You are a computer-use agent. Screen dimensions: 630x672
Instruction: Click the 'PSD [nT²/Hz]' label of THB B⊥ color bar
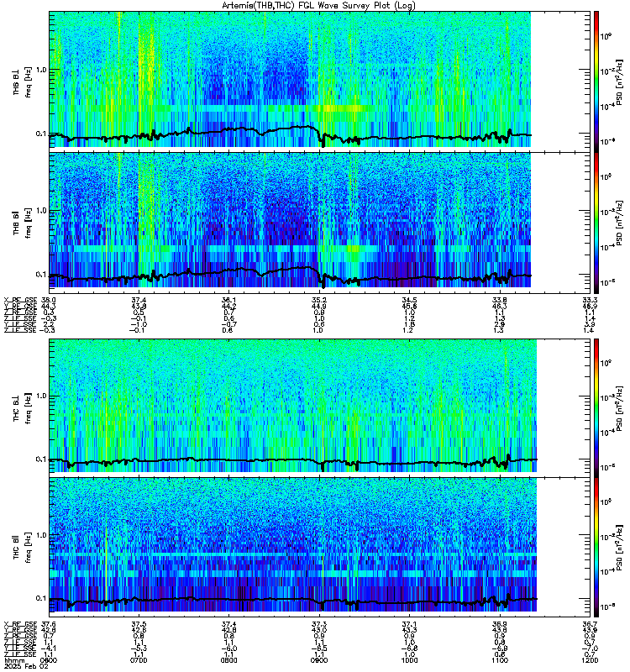[618, 82]
